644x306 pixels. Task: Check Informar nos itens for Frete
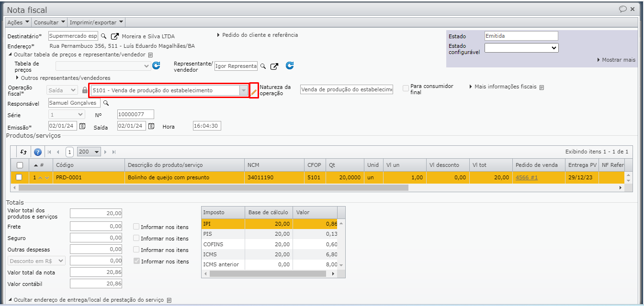[x=136, y=227]
